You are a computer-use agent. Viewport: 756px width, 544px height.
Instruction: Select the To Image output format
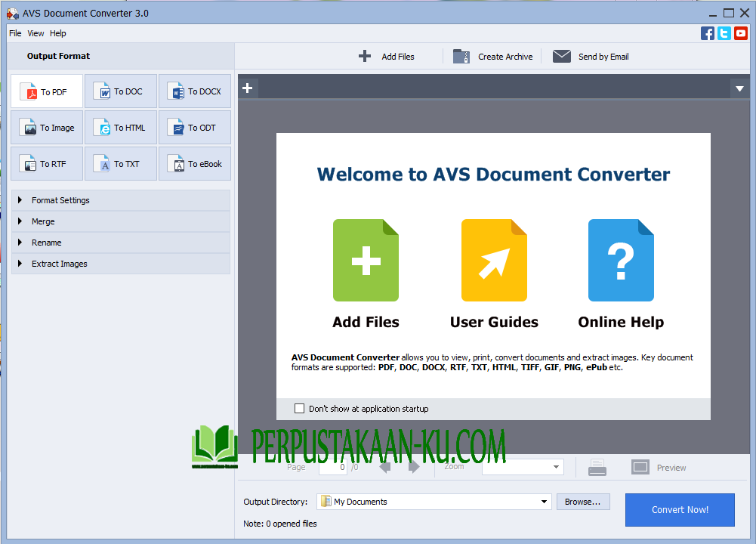(47, 128)
